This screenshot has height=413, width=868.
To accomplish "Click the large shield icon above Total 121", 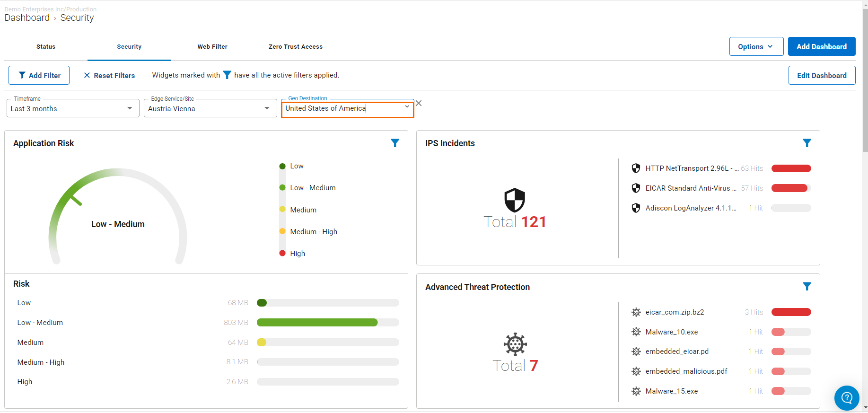I will click(x=515, y=200).
